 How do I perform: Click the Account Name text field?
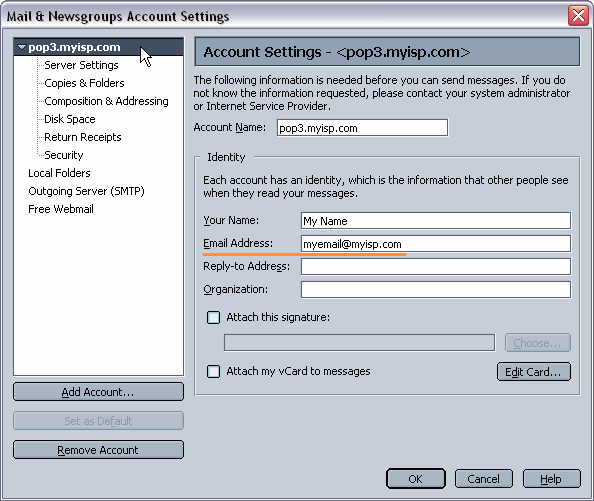click(362, 128)
